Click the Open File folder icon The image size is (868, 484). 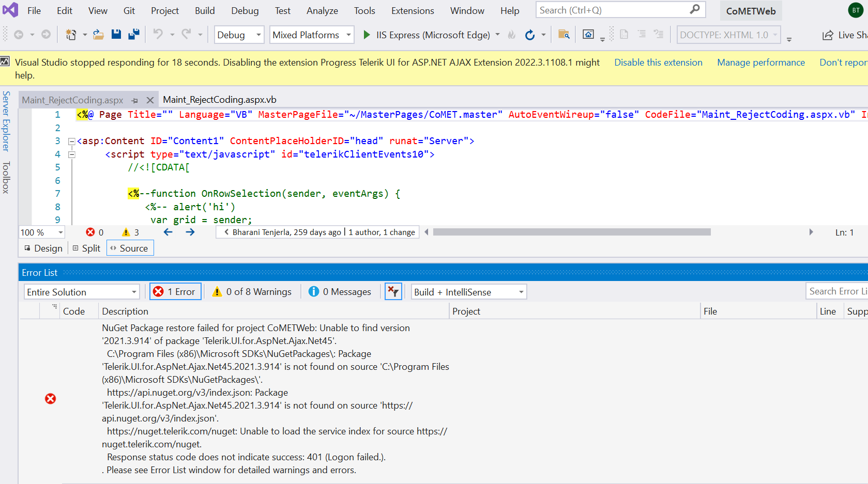[x=98, y=35]
